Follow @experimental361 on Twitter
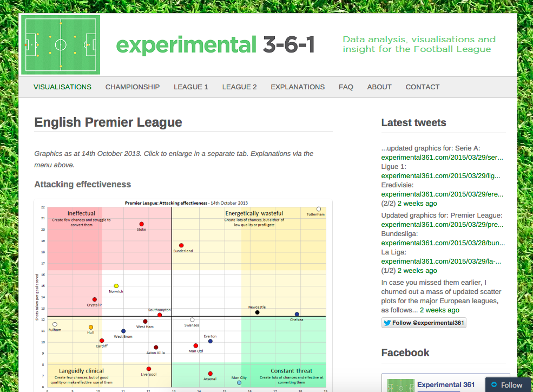 (424, 323)
